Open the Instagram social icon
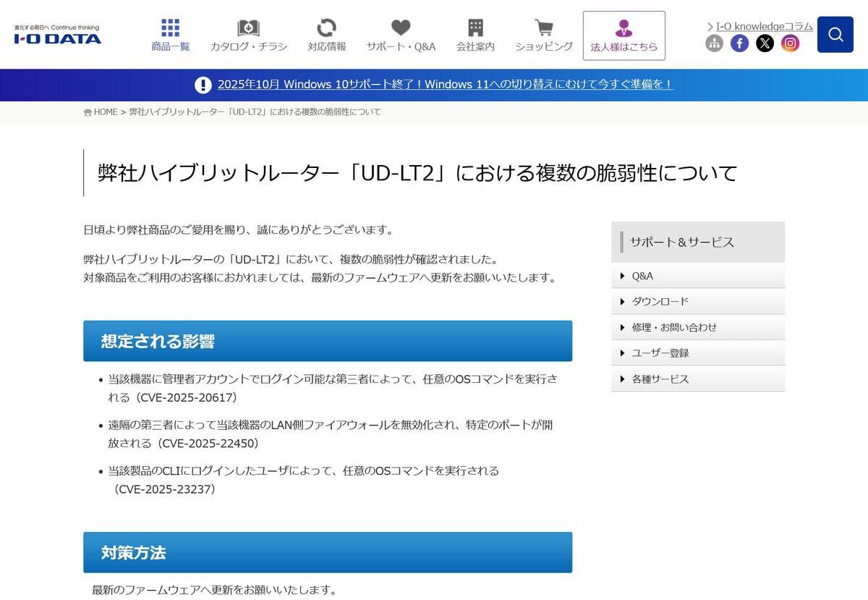This screenshot has width=868, height=600. pyautogui.click(x=791, y=43)
